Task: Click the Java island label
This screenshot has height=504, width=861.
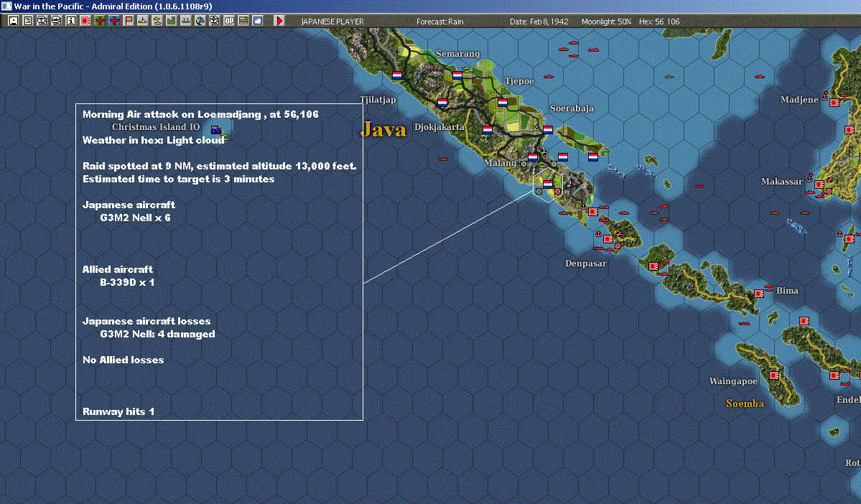Action: coord(383,129)
